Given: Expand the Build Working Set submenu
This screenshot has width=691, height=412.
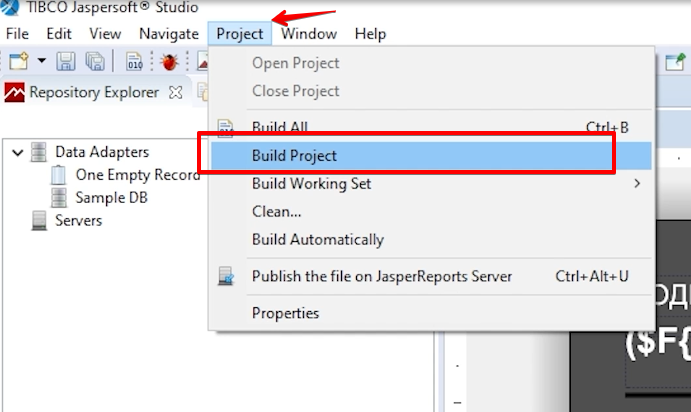Looking at the screenshot, I should click(x=636, y=184).
